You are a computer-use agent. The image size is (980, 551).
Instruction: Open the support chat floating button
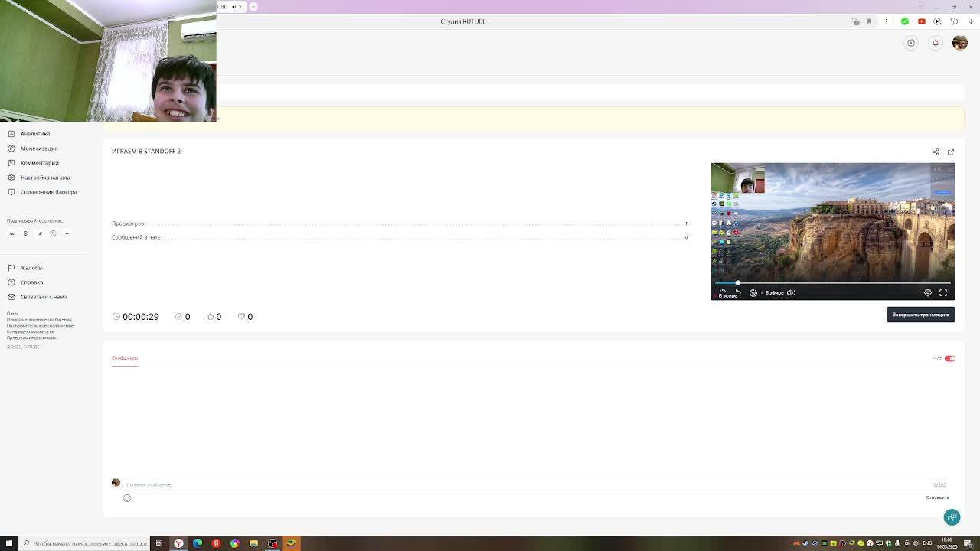[952, 517]
